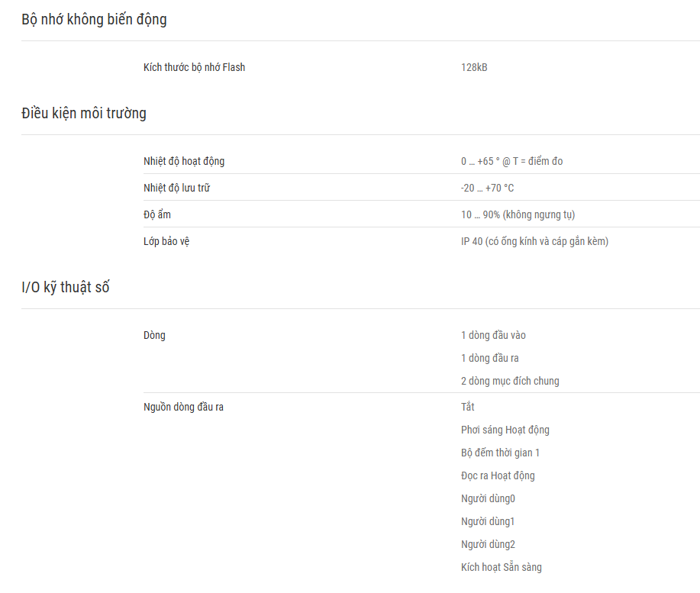Click the 'I/O kỹ thuật số' section heading
This screenshot has height=593, width=700.
tap(65, 288)
